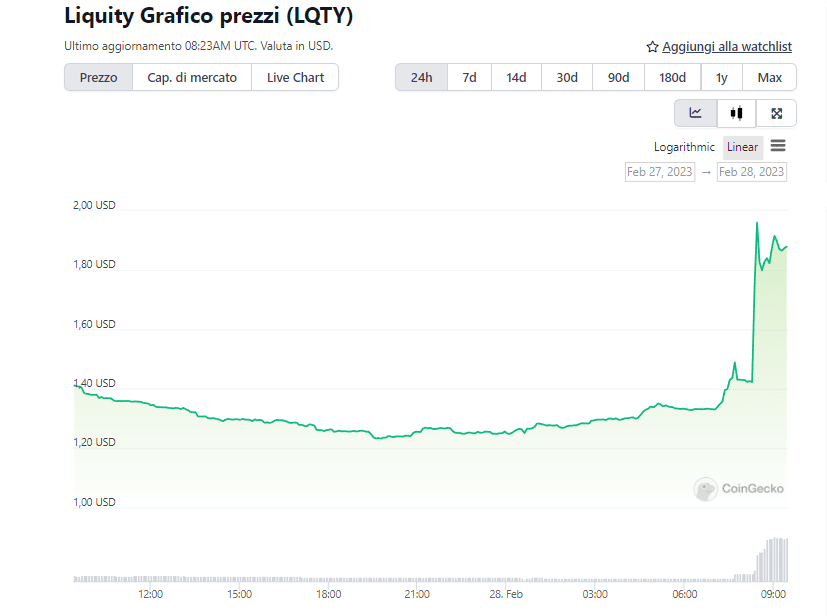Image resolution: width=827 pixels, height=616 pixels.
Task: Edit start date Feb 27, 2023
Action: pyautogui.click(x=660, y=172)
